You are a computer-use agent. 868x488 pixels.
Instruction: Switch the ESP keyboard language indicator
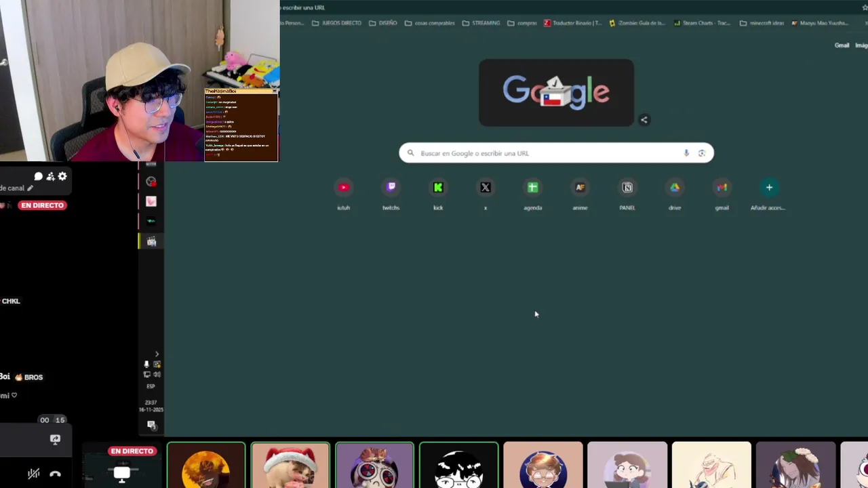(x=151, y=386)
